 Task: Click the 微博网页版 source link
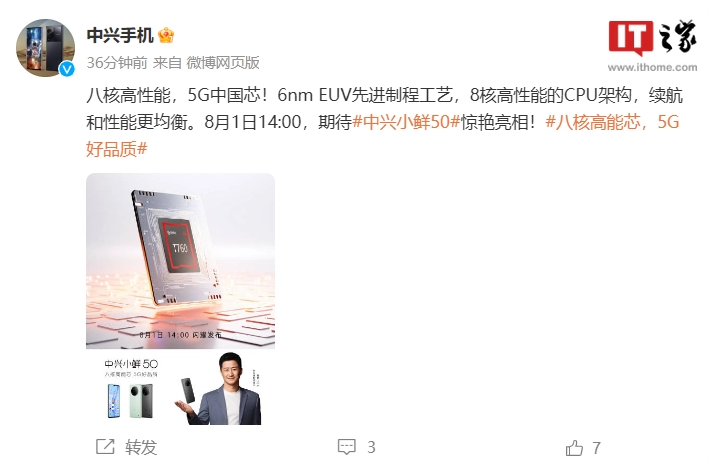click(x=223, y=63)
